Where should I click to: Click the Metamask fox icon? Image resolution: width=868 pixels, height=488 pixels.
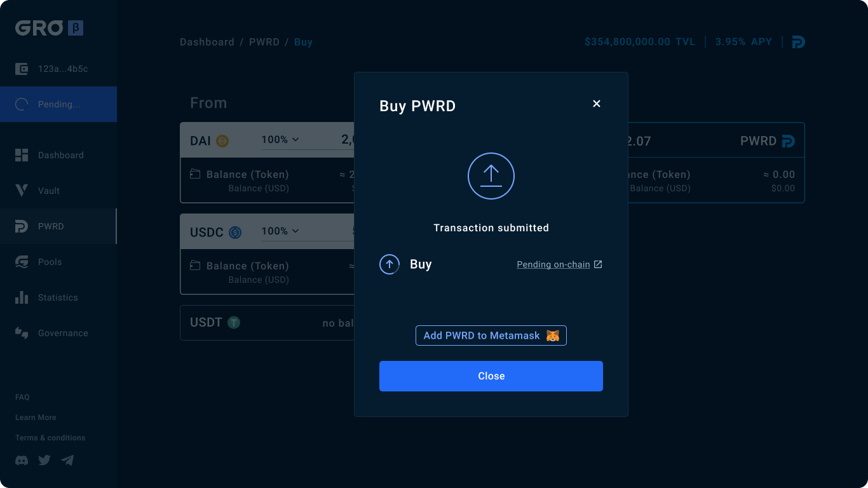click(553, 335)
